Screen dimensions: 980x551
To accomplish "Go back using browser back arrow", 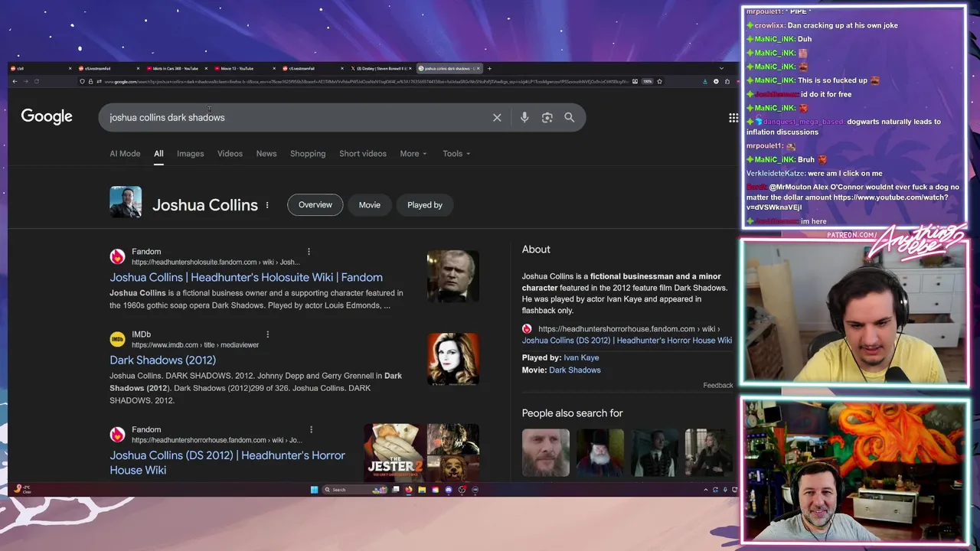I will pyautogui.click(x=14, y=81).
